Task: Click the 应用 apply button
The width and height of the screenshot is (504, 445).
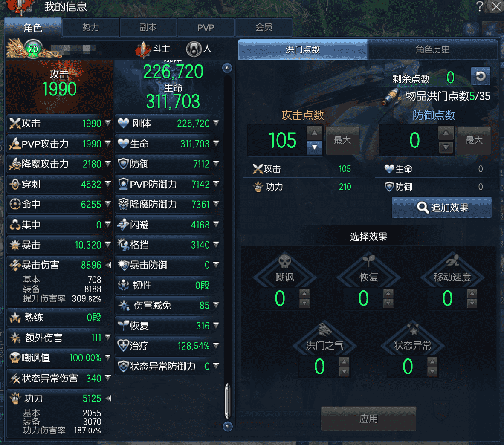Action: coord(368,418)
